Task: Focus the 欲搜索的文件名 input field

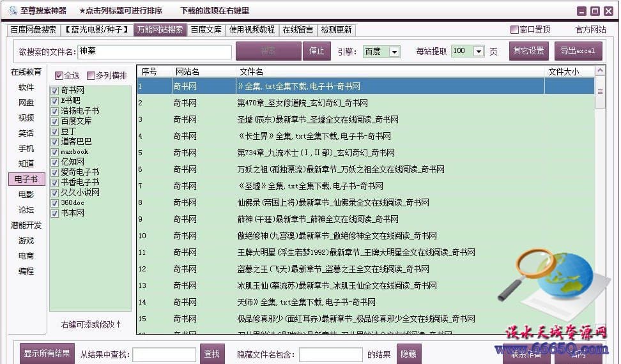Action: tap(155, 52)
